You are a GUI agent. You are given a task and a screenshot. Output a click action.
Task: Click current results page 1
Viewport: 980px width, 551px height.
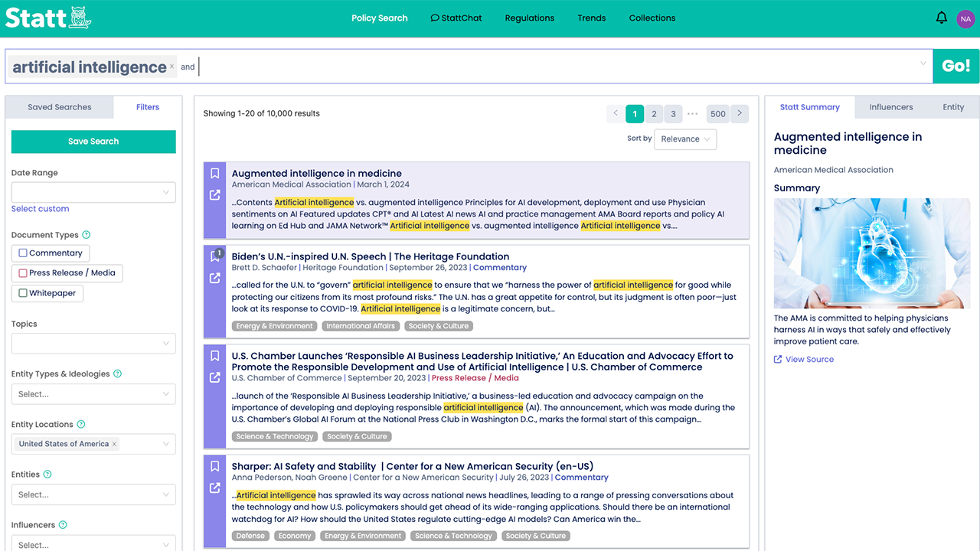coord(635,114)
